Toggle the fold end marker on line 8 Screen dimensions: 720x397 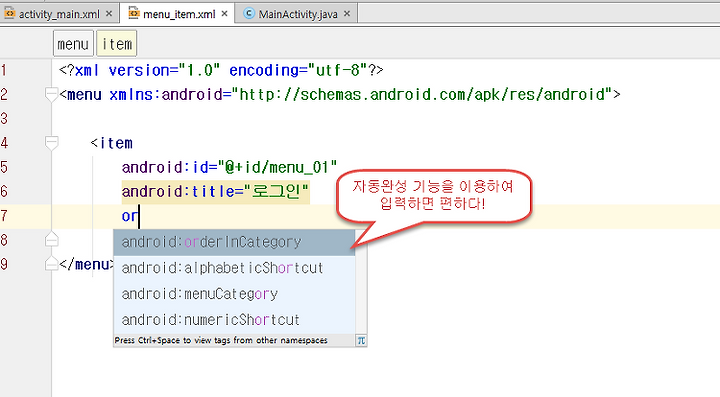51,239
